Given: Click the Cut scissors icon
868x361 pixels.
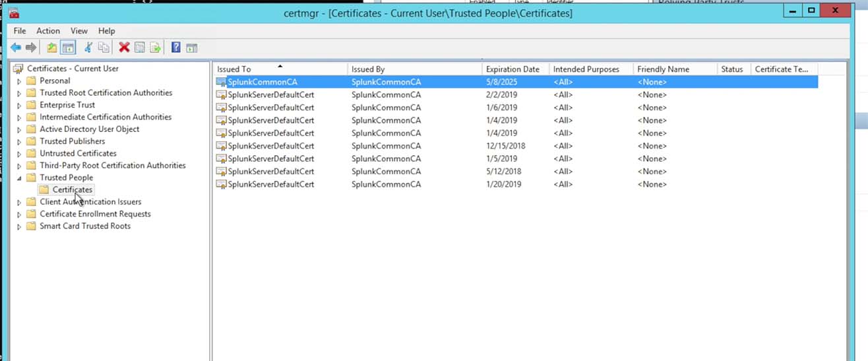Looking at the screenshot, I should click(88, 48).
